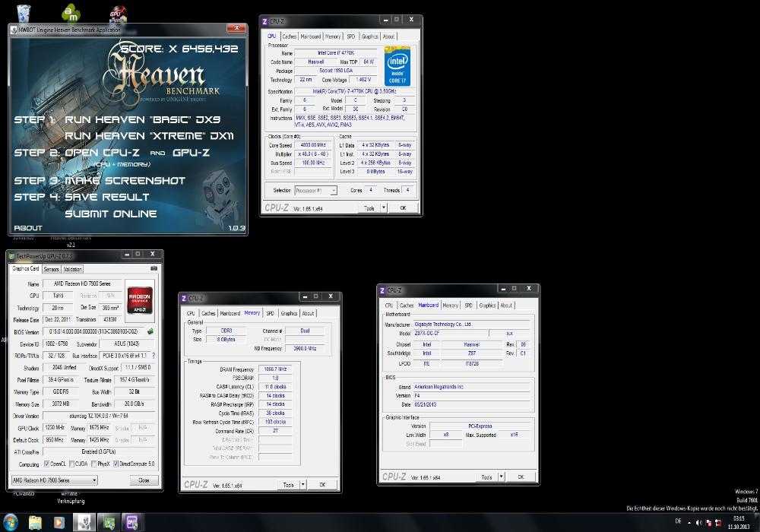Image resolution: width=760 pixels, height=532 pixels.
Task: Click the volume speaker tray icon
Action: (x=699, y=523)
